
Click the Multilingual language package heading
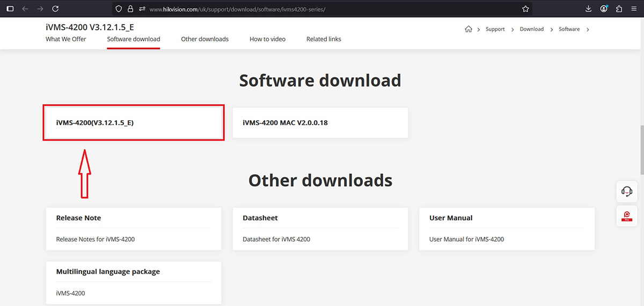pyautogui.click(x=108, y=272)
